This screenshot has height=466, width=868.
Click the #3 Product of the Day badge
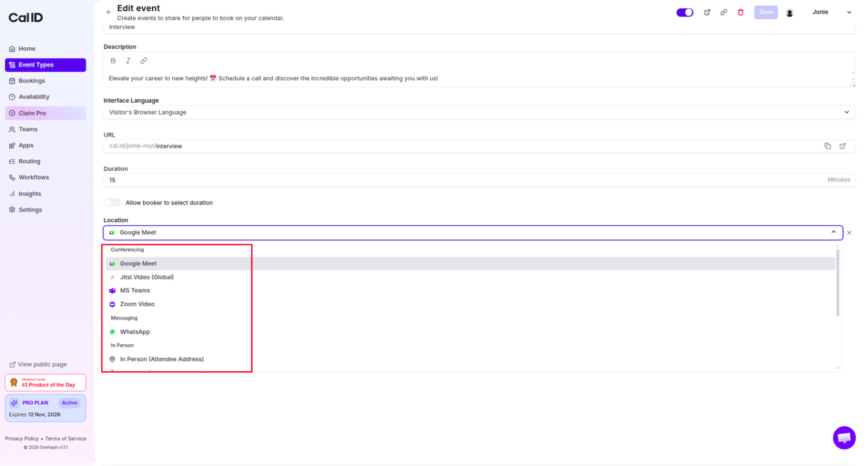pyautogui.click(x=46, y=383)
